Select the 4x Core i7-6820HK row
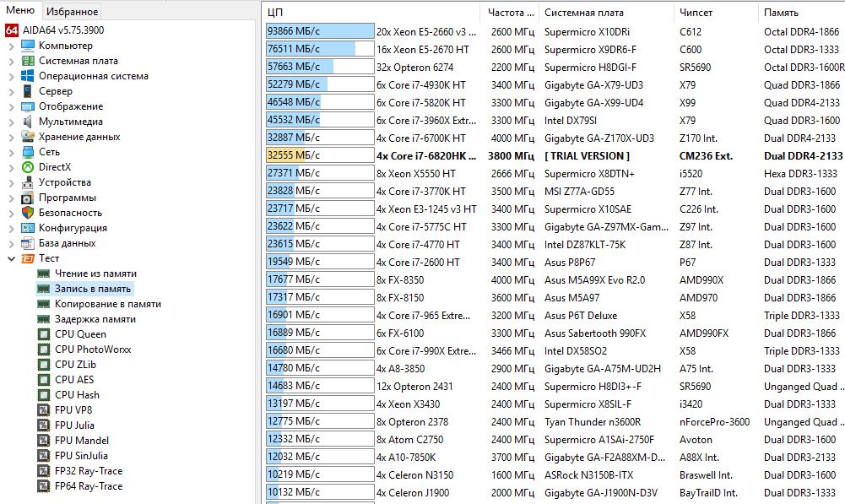The image size is (845, 504). pyautogui.click(x=555, y=156)
